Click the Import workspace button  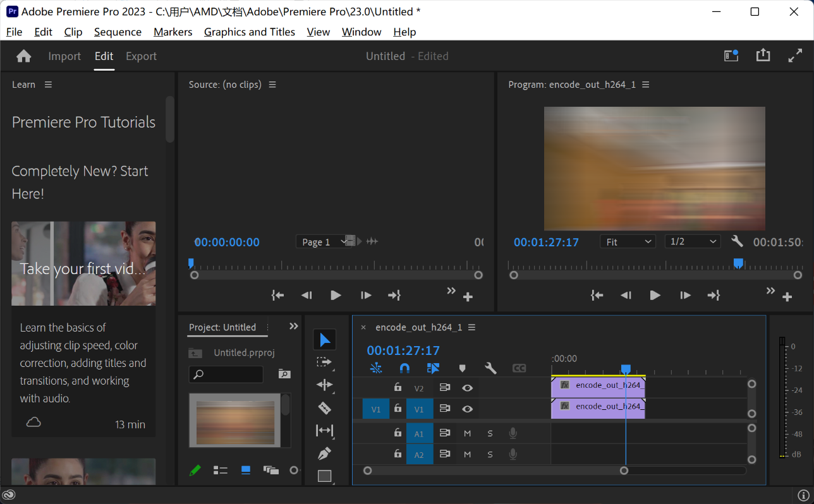click(64, 56)
